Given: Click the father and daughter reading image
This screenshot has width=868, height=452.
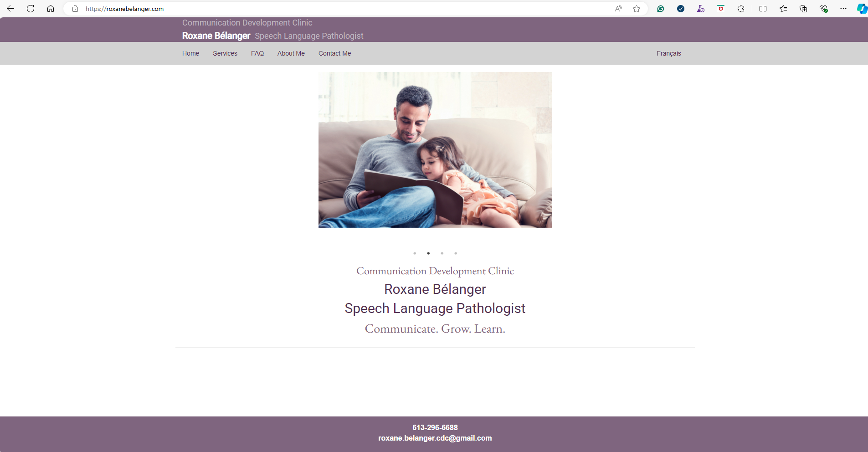Looking at the screenshot, I should (435, 150).
